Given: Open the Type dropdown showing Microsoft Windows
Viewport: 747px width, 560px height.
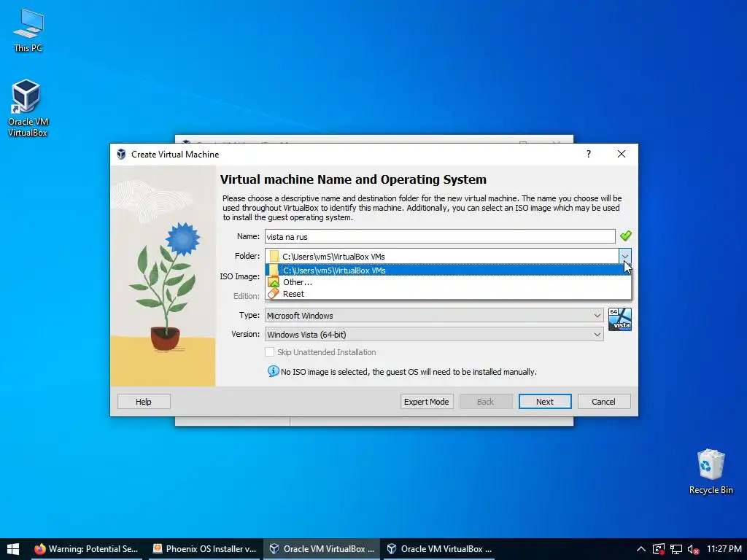Looking at the screenshot, I should (434, 315).
